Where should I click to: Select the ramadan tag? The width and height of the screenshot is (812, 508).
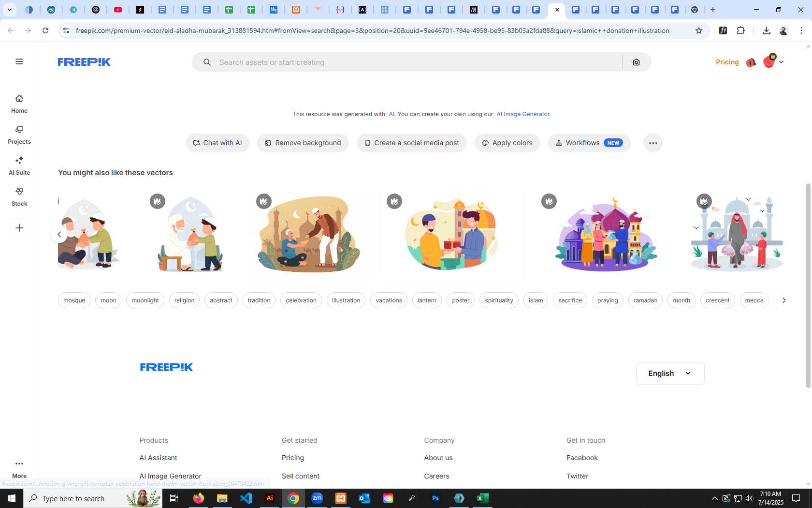645,300
